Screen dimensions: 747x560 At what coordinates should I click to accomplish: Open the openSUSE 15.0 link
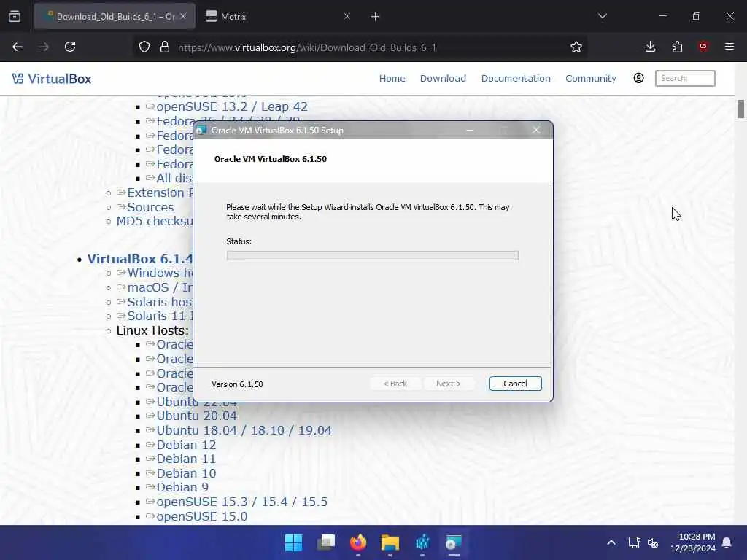click(x=202, y=516)
